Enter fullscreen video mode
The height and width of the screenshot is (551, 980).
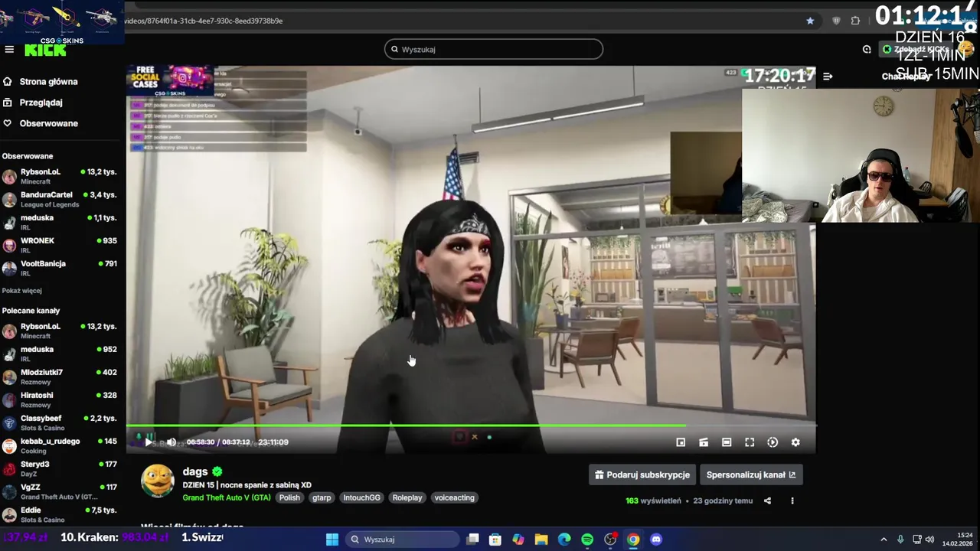click(x=750, y=442)
